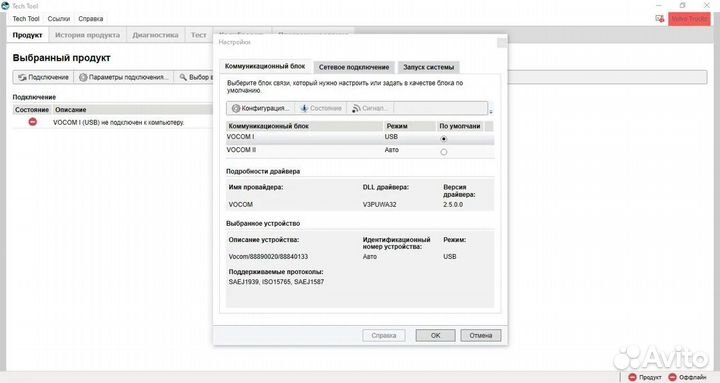Open Конфигурация in the settings dialog
720x383 pixels.
pos(260,108)
